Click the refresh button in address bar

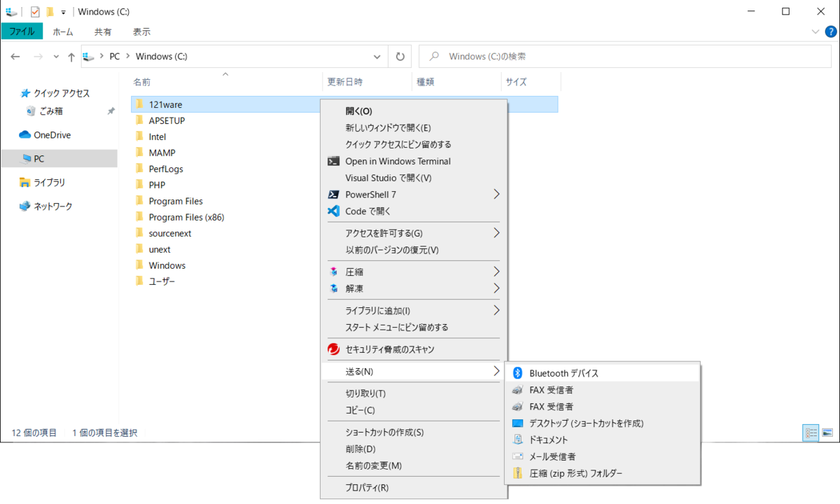(400, 57)
